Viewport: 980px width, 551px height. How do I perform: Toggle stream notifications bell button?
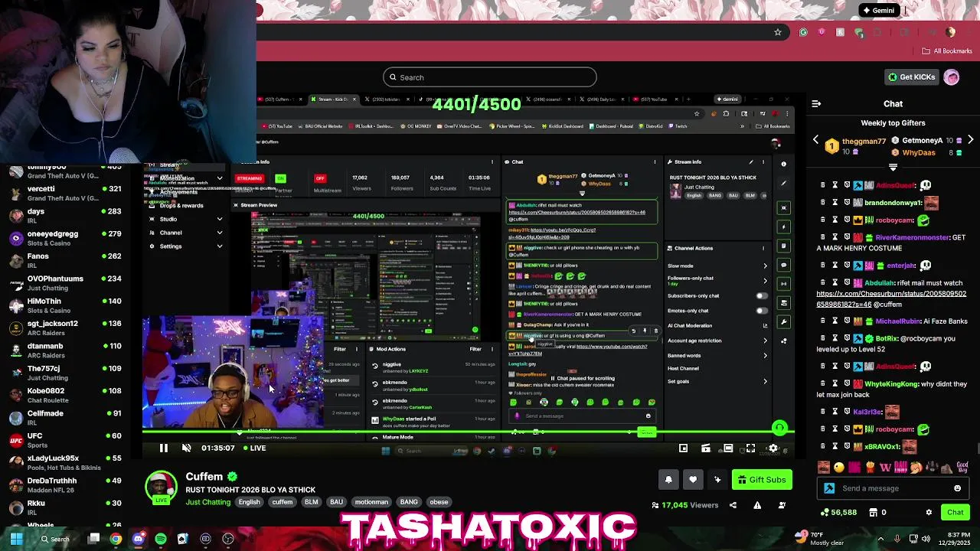668,480
